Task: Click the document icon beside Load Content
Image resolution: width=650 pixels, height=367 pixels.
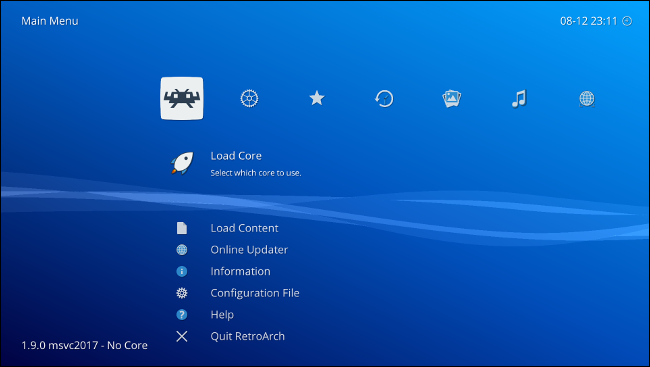Action: click(x=182, y=228)
